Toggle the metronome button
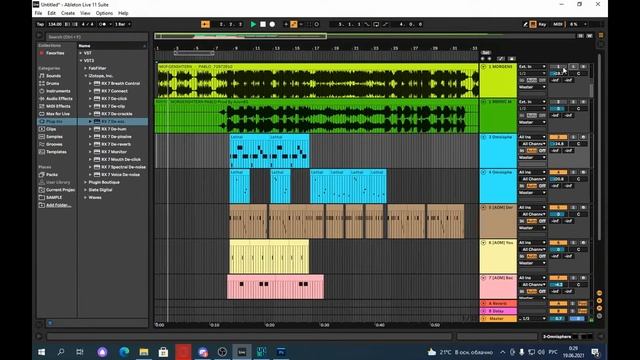 (102, 24)
